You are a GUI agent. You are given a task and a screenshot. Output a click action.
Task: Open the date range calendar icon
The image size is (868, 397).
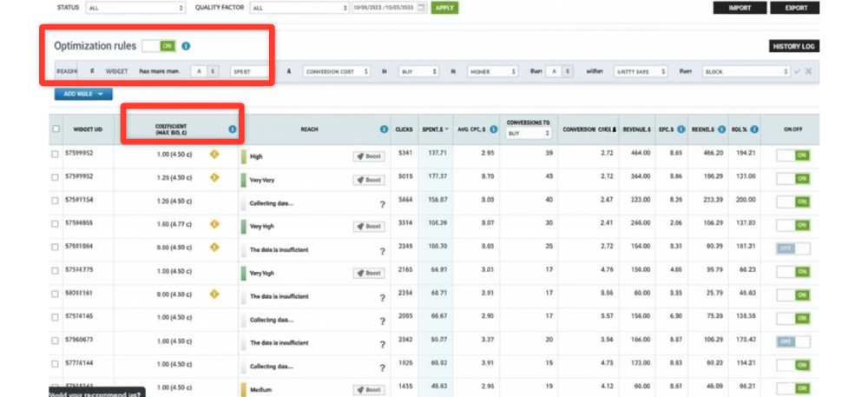coord(421,8)
